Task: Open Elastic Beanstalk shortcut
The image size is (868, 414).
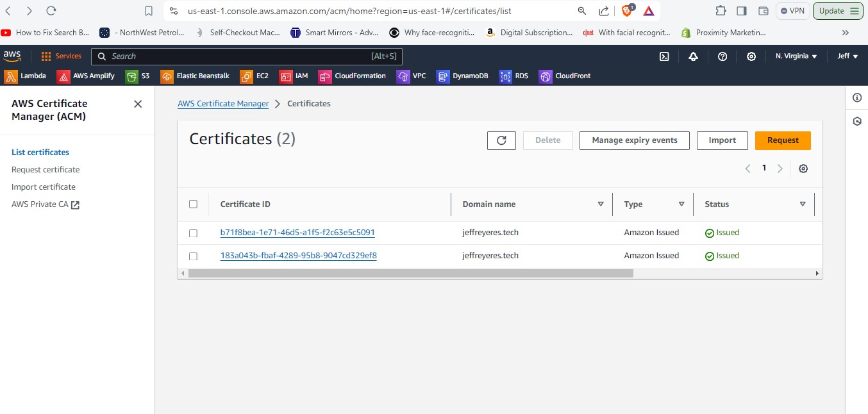Action: 195,76
